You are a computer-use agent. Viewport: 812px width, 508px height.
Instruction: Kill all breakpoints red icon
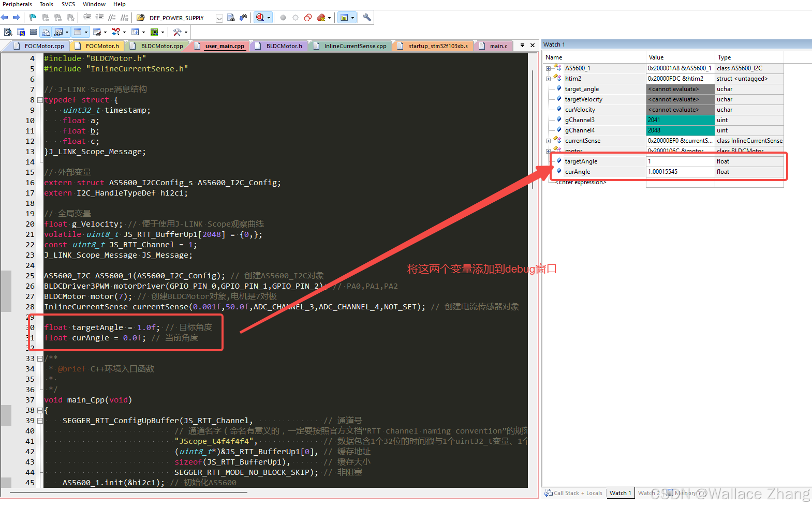(x=321, y=18)
